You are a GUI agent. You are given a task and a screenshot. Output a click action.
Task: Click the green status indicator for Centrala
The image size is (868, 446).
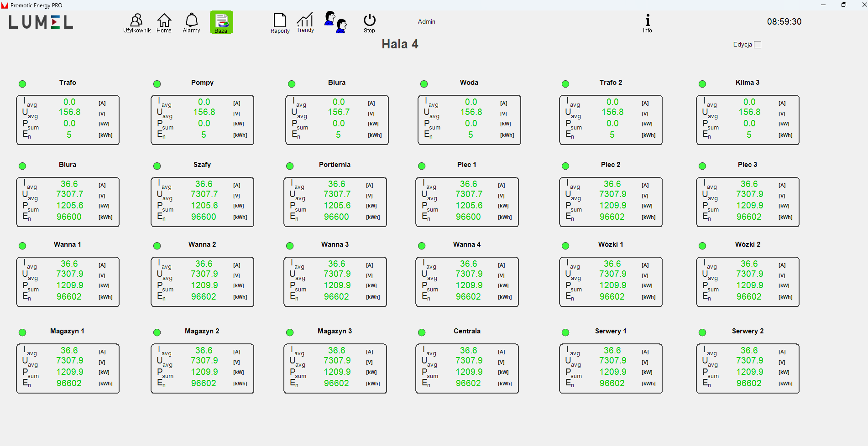point(422,332)
